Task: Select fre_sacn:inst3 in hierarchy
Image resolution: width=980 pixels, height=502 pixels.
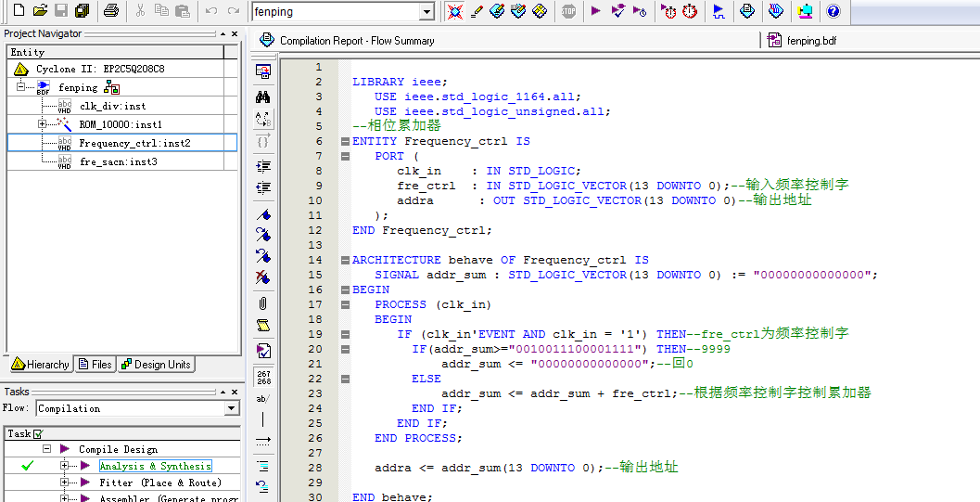Action: [x=118, y=161]
